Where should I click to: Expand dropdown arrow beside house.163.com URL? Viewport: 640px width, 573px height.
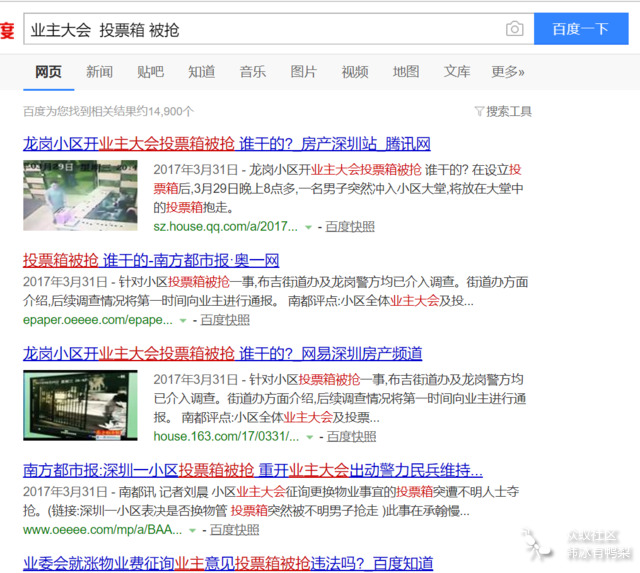[x=310, y=437]
